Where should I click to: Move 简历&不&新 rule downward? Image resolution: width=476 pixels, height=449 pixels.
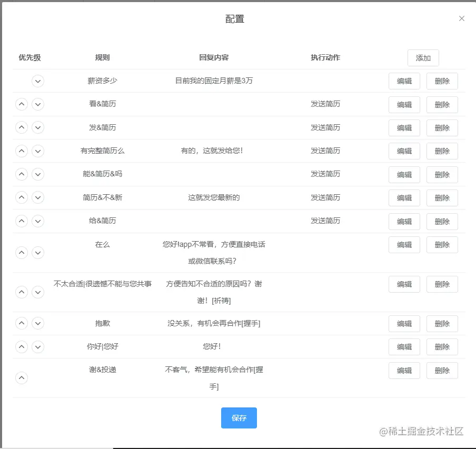pyautogui.click(x=38, y=197)
